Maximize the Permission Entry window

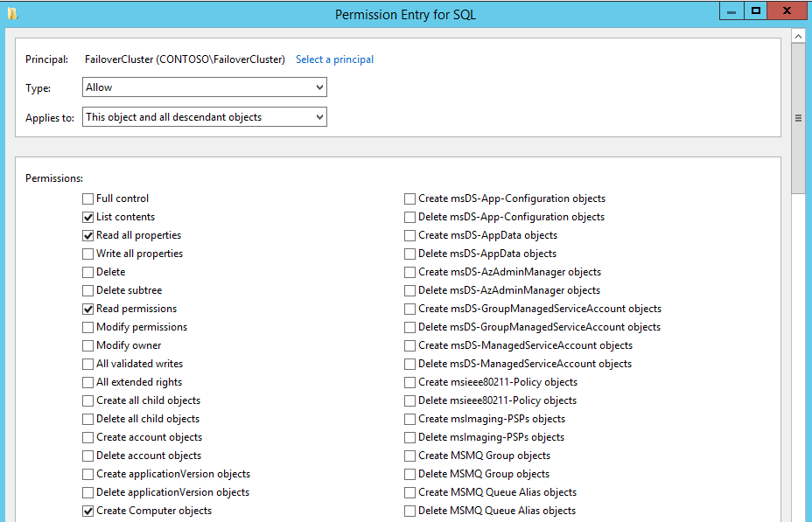click(x=755, y=11)
